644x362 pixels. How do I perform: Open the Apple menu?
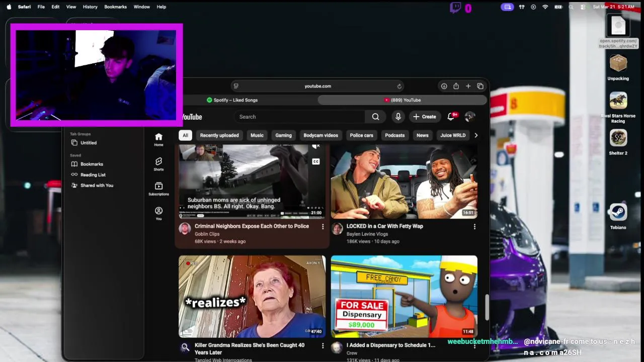point(9,7)
